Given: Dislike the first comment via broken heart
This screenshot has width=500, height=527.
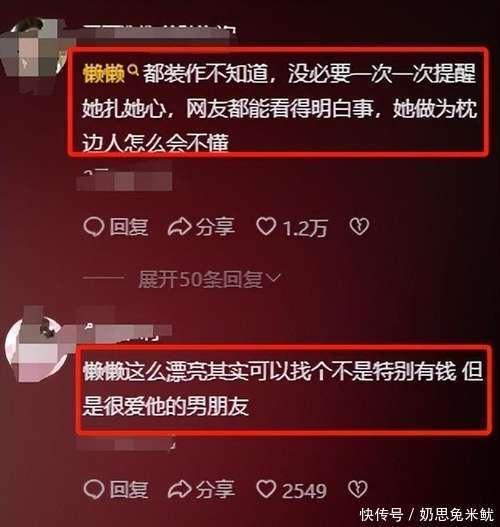Looking at the screenshot, I should click(x=359, y=227).
